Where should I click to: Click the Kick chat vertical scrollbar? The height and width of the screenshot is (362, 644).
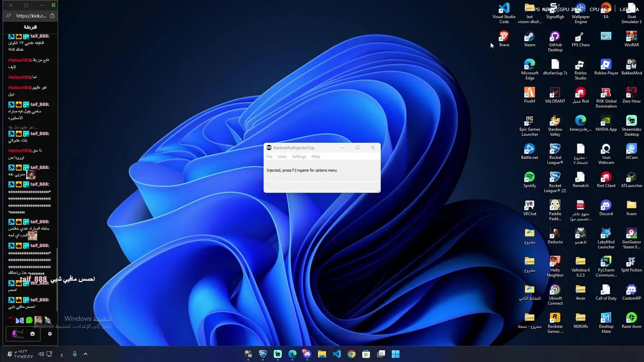pyautogui.click(x=57, y=279)
